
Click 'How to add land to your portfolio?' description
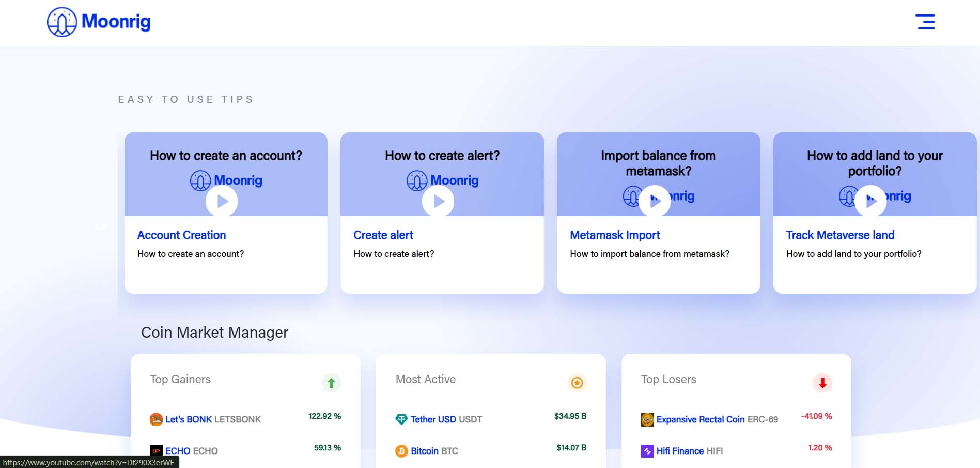click(x=853, y=254)
